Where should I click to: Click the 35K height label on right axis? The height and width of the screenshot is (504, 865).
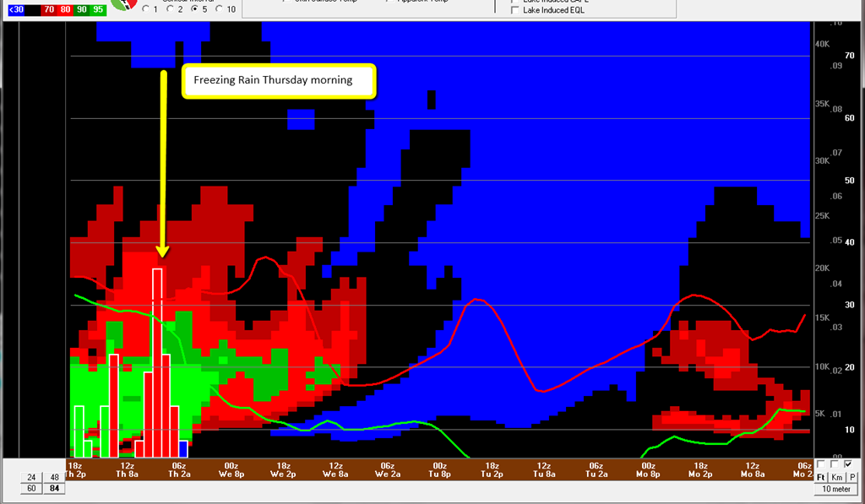click(822, 104)
